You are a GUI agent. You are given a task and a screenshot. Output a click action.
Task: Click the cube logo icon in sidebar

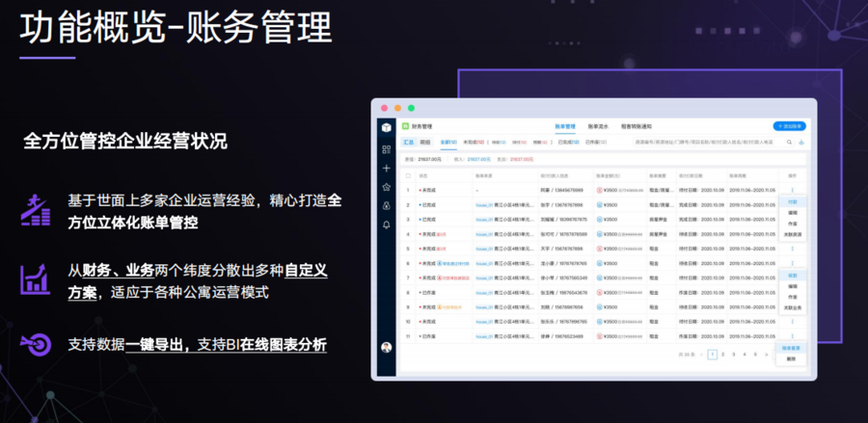coord(387,127)
